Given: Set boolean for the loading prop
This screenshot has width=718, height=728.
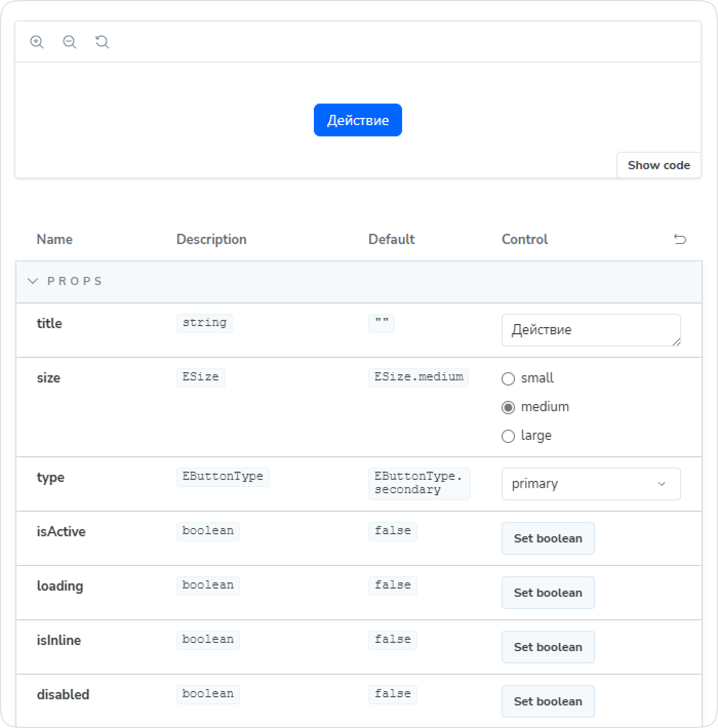Looking at the screenshot, I should click(x=548, y=593).
